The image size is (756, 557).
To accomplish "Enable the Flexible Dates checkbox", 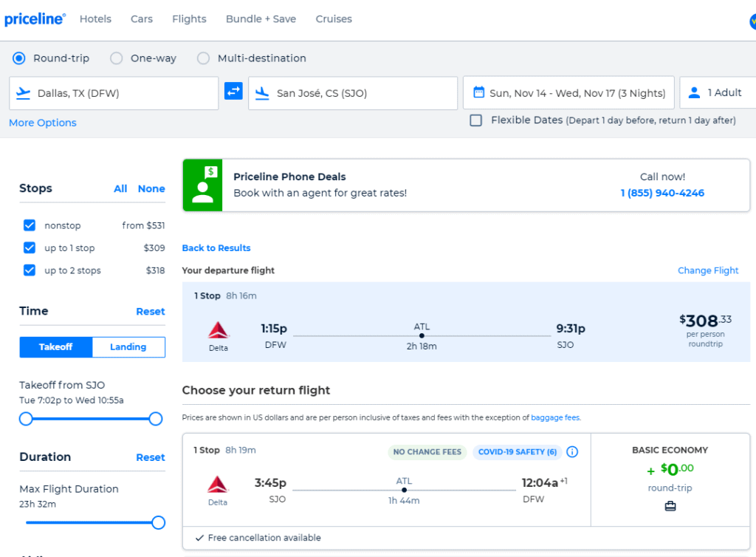I will point(476,120).
